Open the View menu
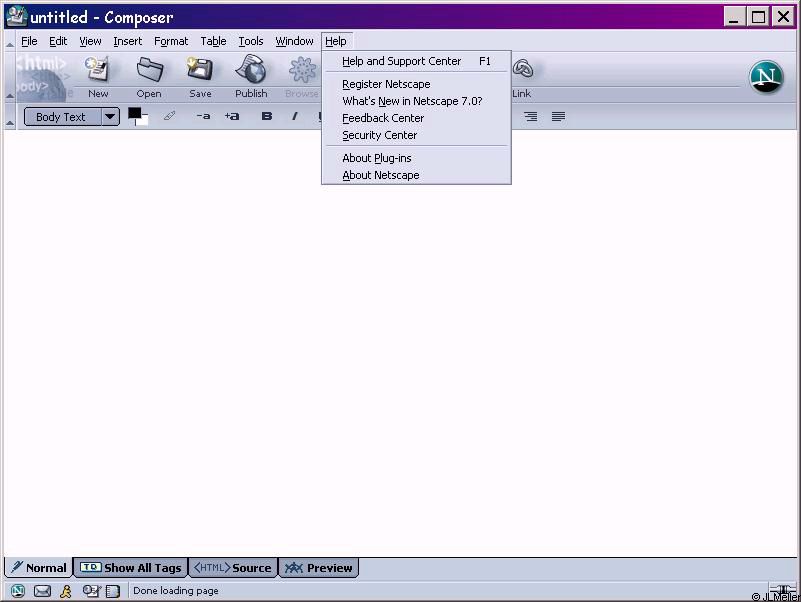 click(x=90, y=41)
